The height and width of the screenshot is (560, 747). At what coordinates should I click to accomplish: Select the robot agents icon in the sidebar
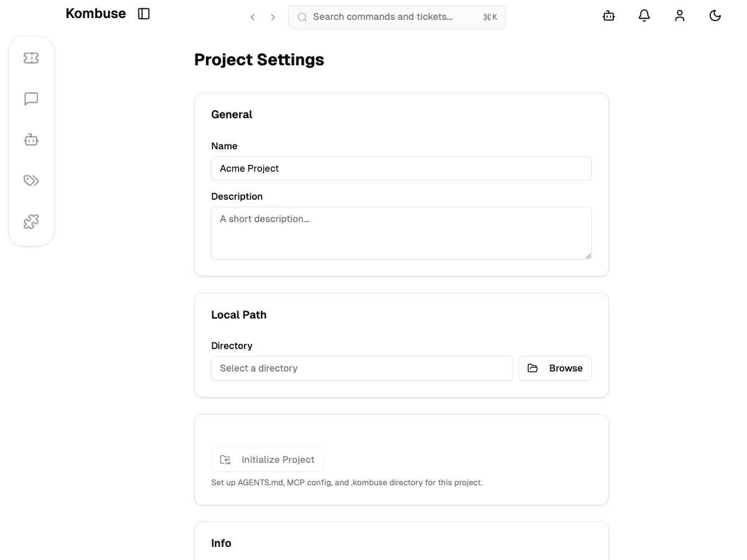click(31, 139)
